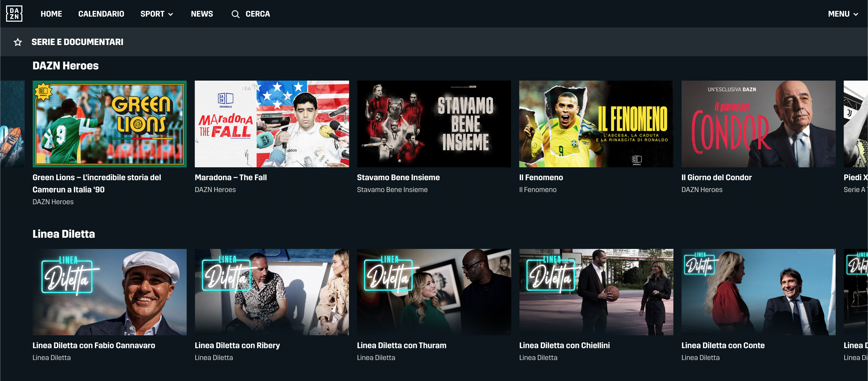Click Il Fenomeno grey subtitle text
868x381 pixels.
pyautogui.click(x=537, y=190)
